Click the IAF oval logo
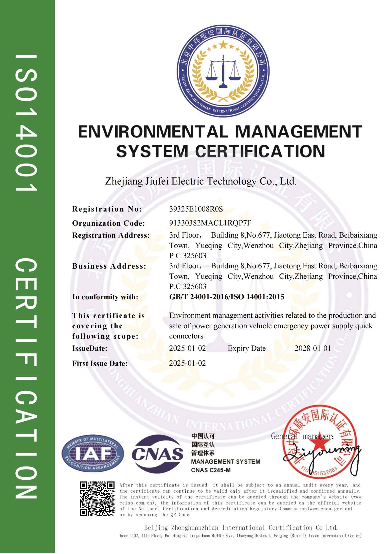 [93, 454]
